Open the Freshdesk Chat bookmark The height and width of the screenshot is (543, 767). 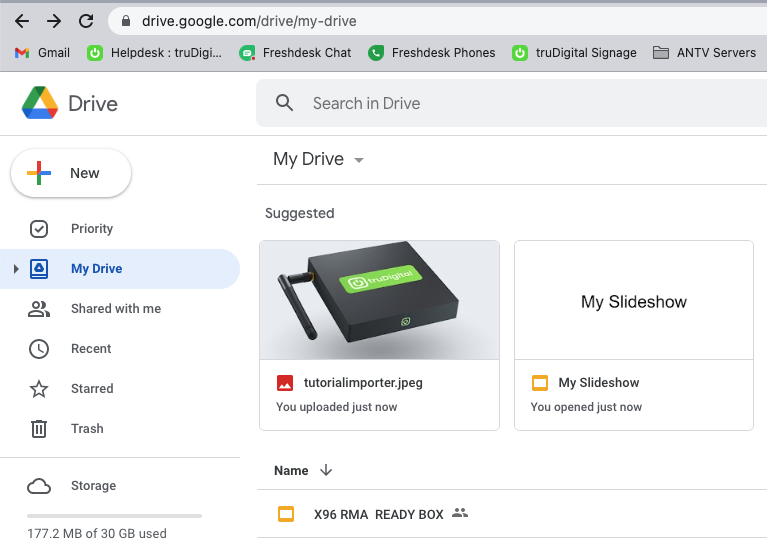pyautogui.click(x=295, y=53)
